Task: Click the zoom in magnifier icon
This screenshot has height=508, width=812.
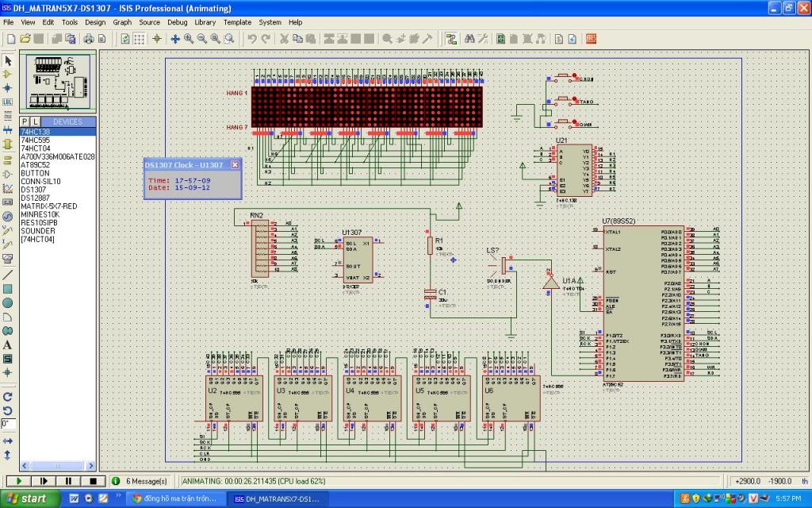Action: coord(189,38)
